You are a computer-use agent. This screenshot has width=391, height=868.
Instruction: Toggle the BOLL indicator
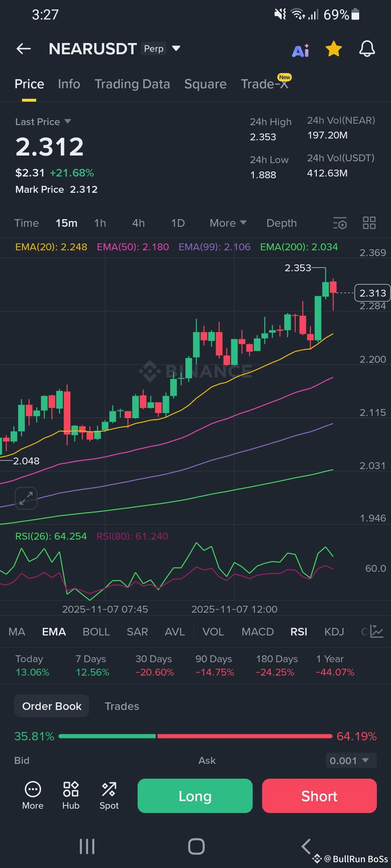click(x=96, y=631)
